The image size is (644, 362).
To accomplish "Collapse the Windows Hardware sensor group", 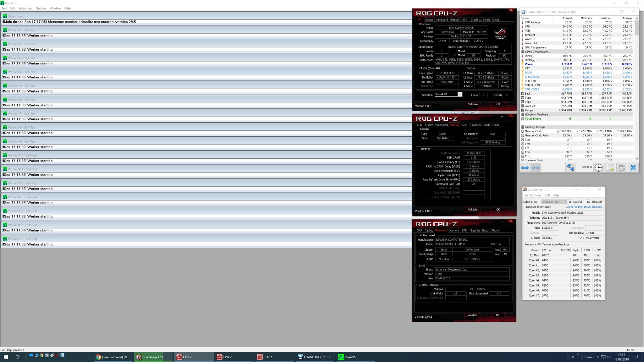I will coord(523,114).
